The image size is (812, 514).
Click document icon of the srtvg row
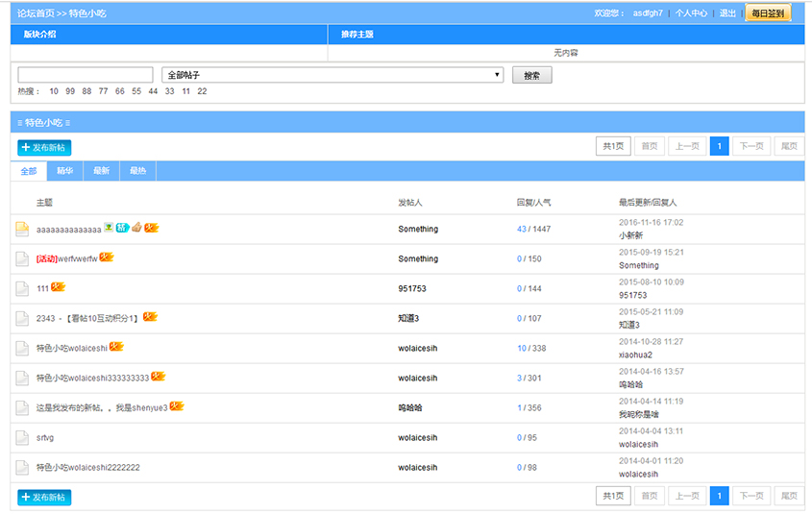coord(22,437)
